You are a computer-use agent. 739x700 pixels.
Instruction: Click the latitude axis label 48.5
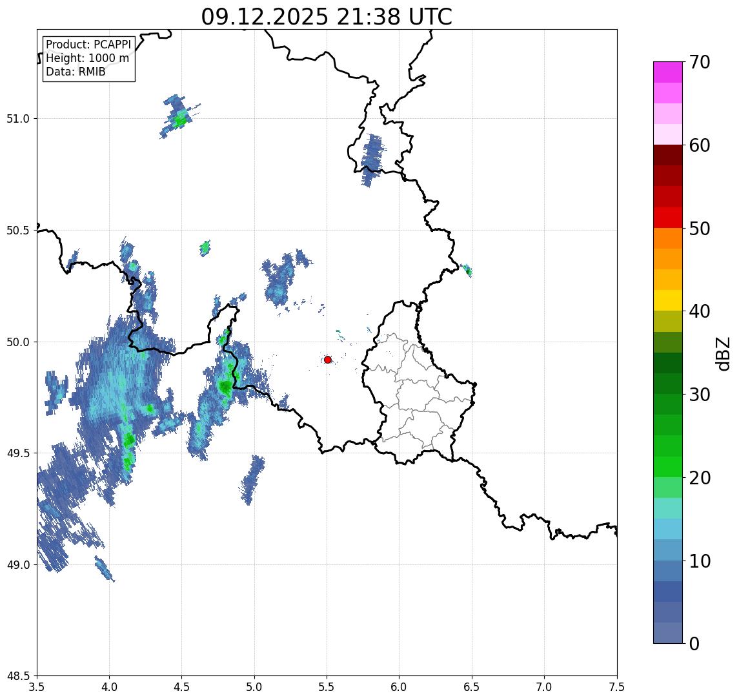(x=18, y=676)
